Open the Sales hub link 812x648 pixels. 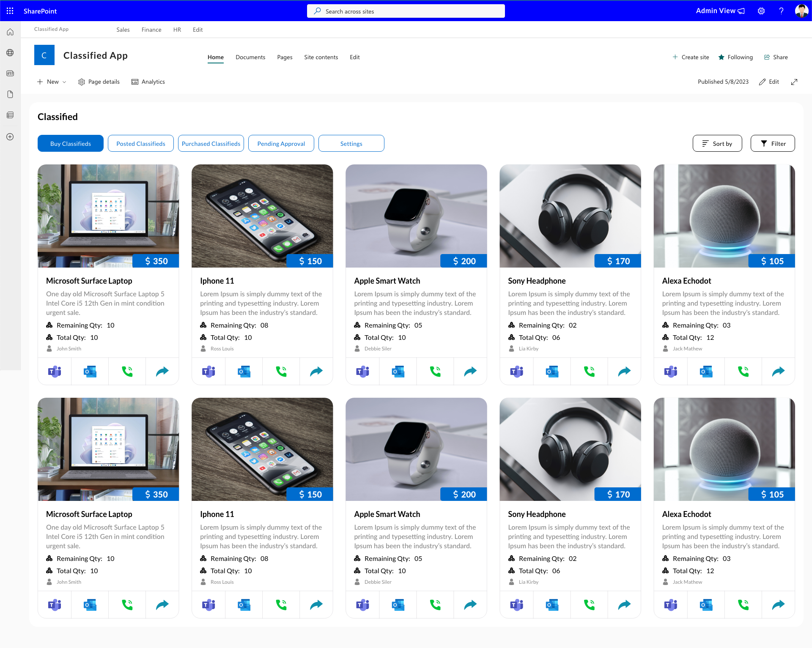(123, 30)
